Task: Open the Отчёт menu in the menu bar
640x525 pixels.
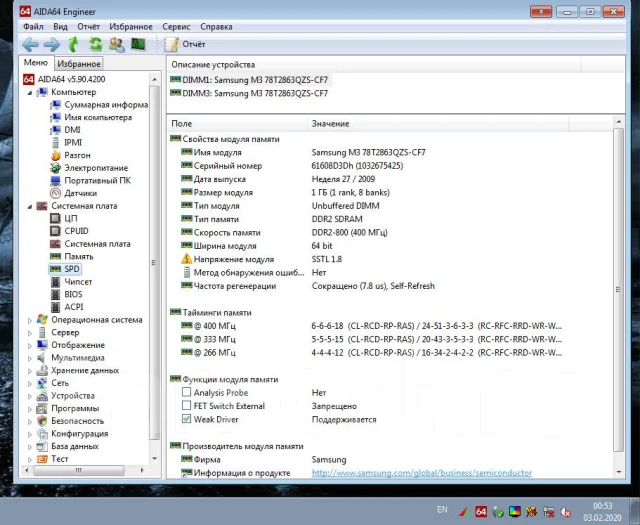Action: pos(89,27)
